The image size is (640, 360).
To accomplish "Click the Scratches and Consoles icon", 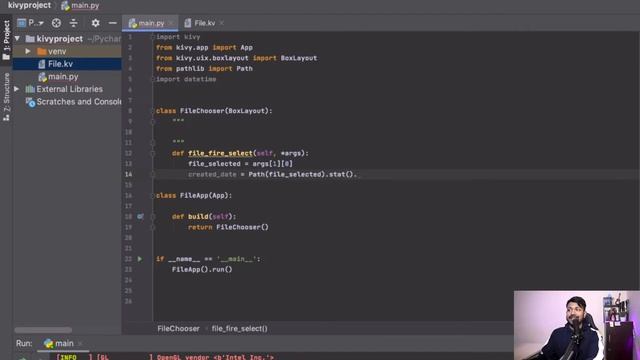I will tap(30, 102).
